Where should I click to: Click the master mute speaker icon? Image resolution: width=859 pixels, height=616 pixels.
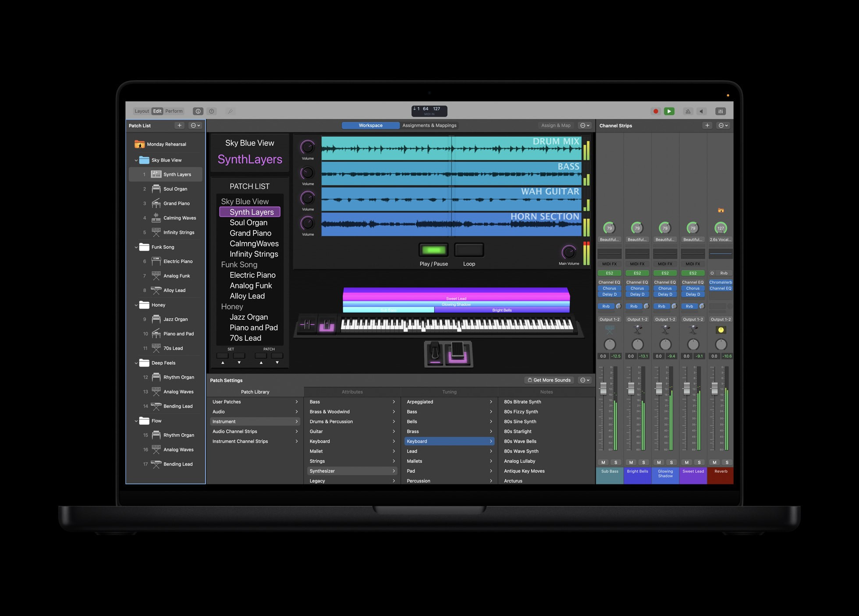(702, 111)
